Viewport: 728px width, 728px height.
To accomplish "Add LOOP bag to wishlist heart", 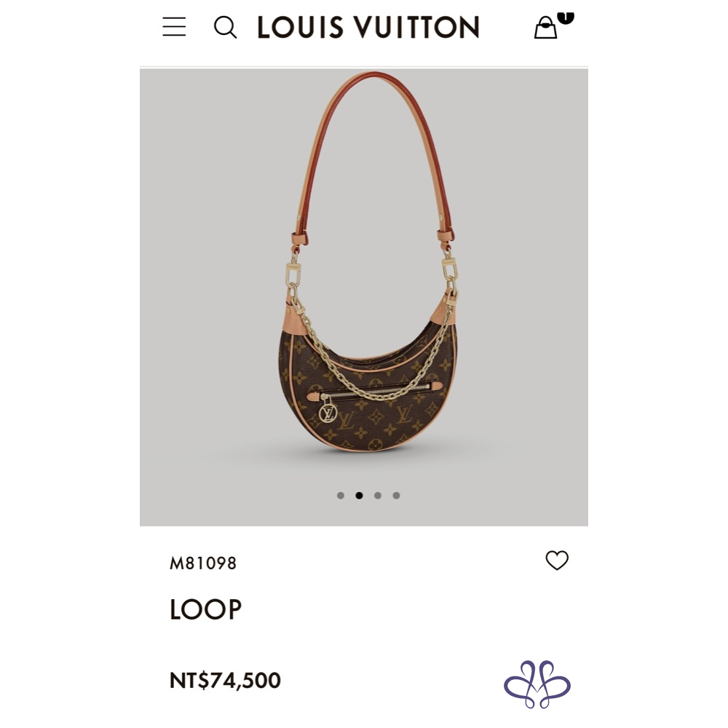I will point(557,560).
